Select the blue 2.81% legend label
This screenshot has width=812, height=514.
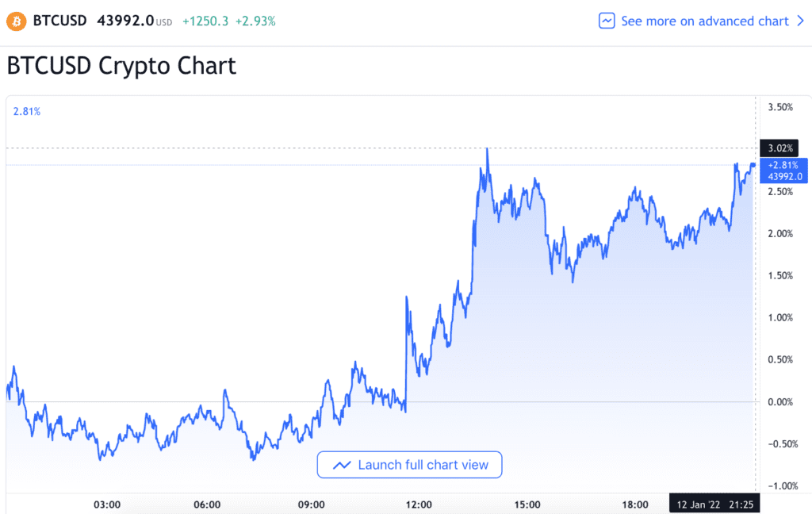pyautogui.click(x=27, y=112)
